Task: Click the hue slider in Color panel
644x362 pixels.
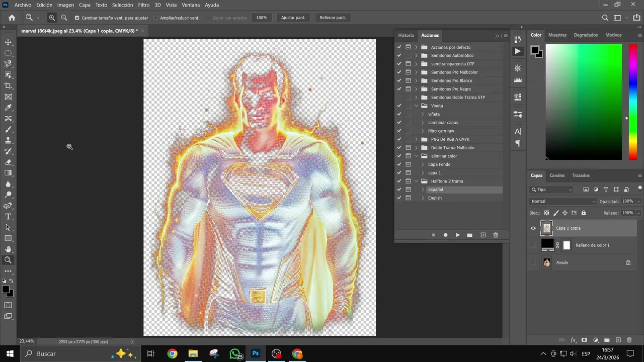Action: [x=633, y=102]
